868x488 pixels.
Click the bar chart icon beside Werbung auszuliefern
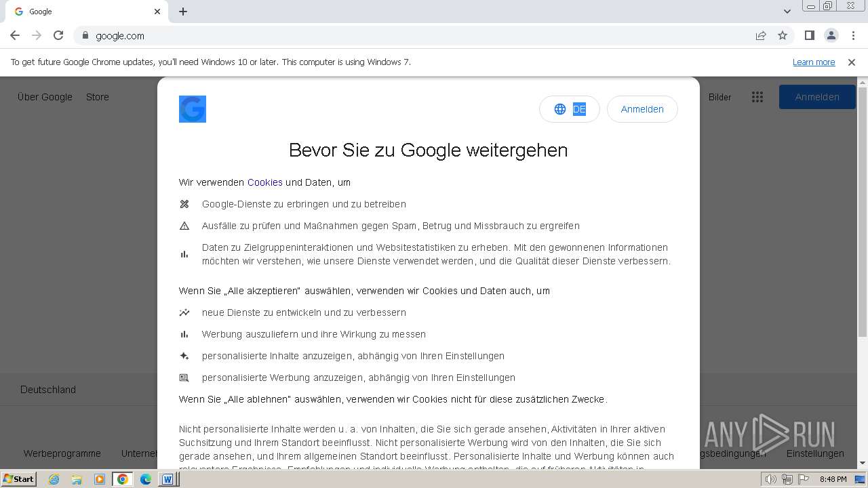point(184,334)
